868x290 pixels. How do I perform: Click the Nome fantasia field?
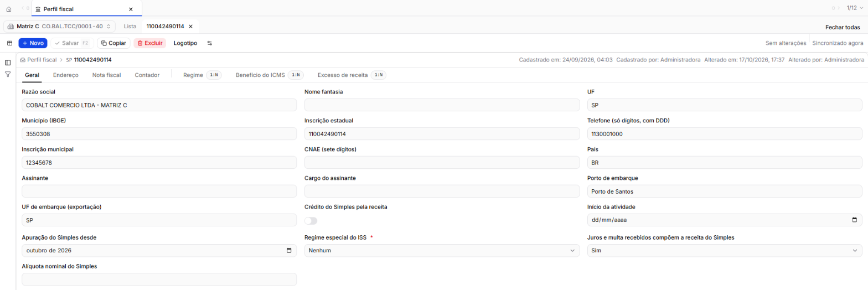(x=442, y=105)
